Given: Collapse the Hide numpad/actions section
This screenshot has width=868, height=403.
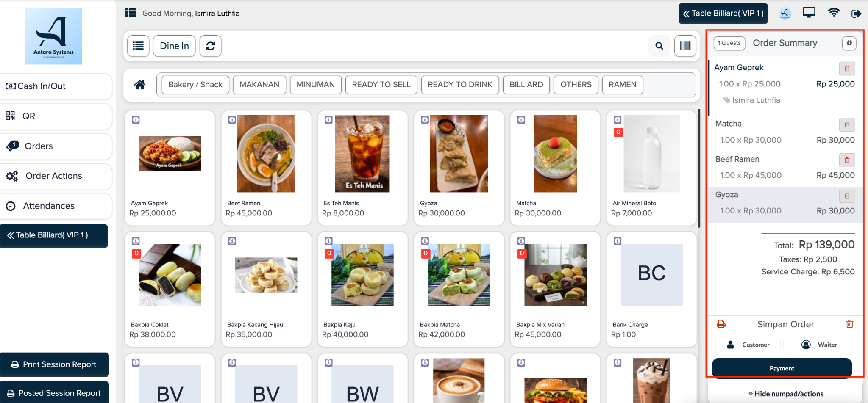Looking at the screenshot, I should tap(785, 394).
